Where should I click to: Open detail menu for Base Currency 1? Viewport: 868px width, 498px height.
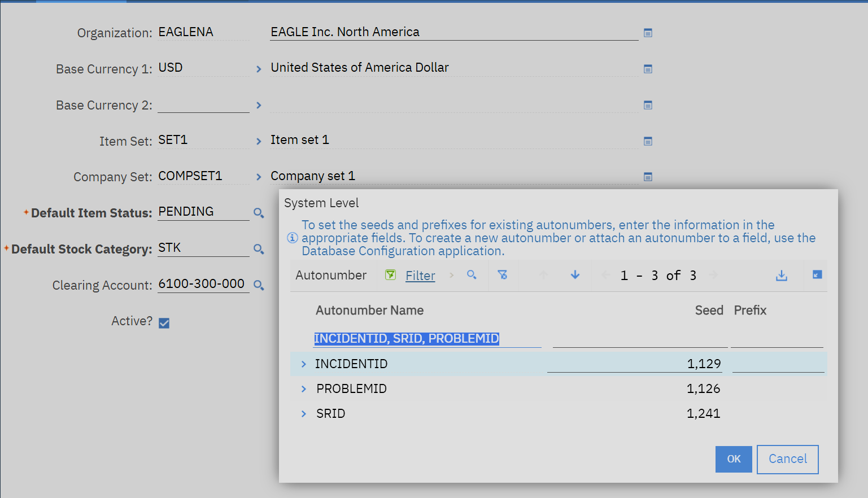pyautogui.click(x=259, y=69)
